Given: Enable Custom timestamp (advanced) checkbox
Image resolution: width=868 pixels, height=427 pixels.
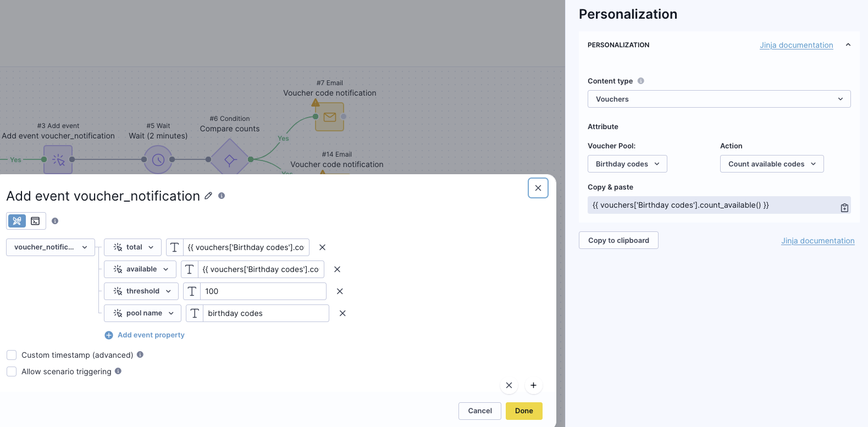Looking at the screenshot, I should click(x=12, y=355).
